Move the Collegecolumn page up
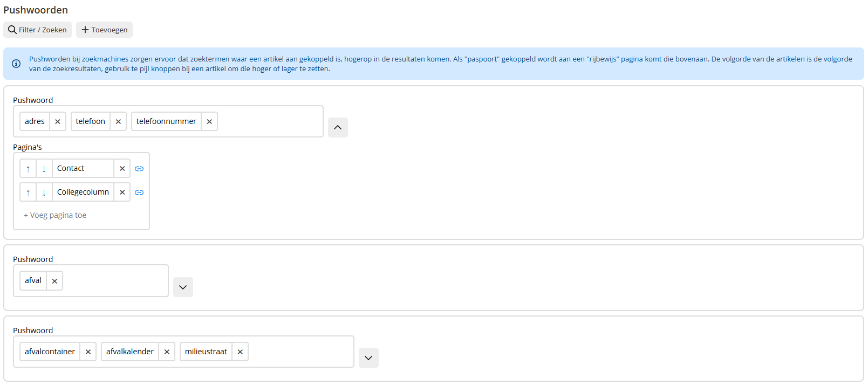 pos(28,192)
